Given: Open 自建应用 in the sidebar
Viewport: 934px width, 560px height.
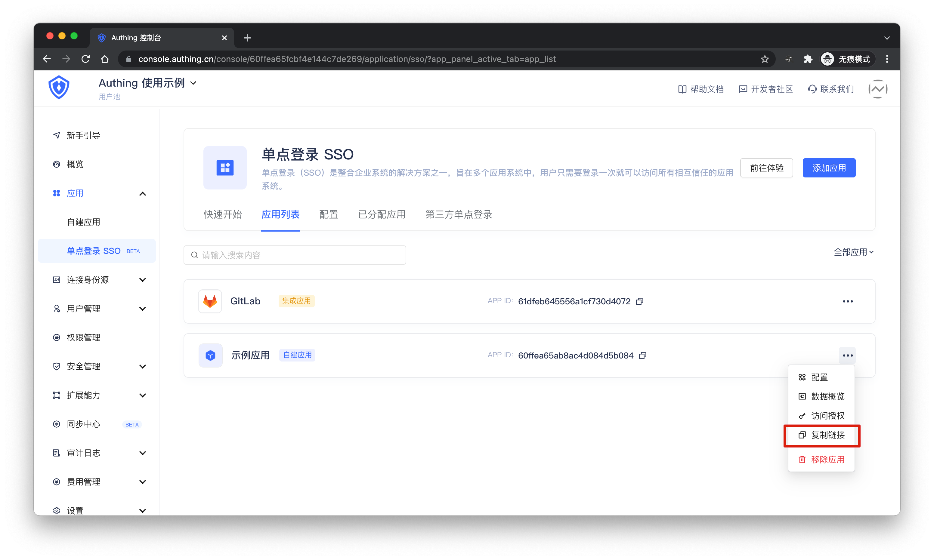Looking at the screenshot, I should [x=83, y=222].
